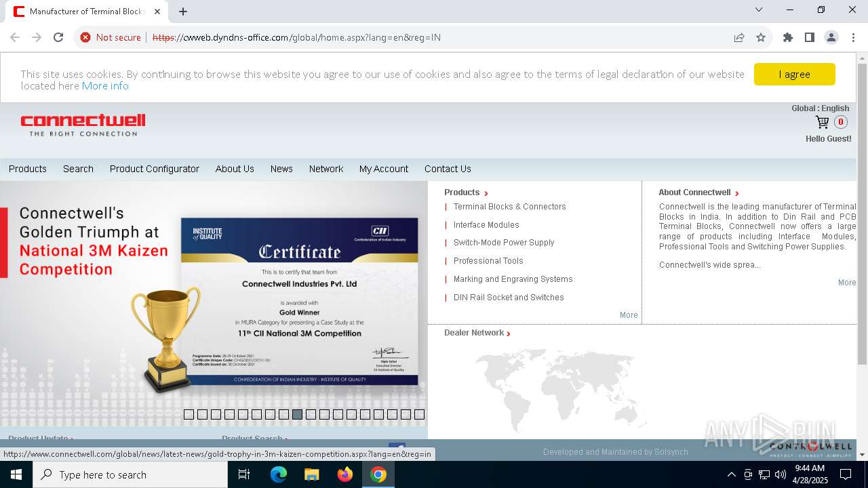The width and height of the screenshot is (868, 488).
Task: Open Terminal Blocks & Connectors link
Action: (x=509, y=207)
